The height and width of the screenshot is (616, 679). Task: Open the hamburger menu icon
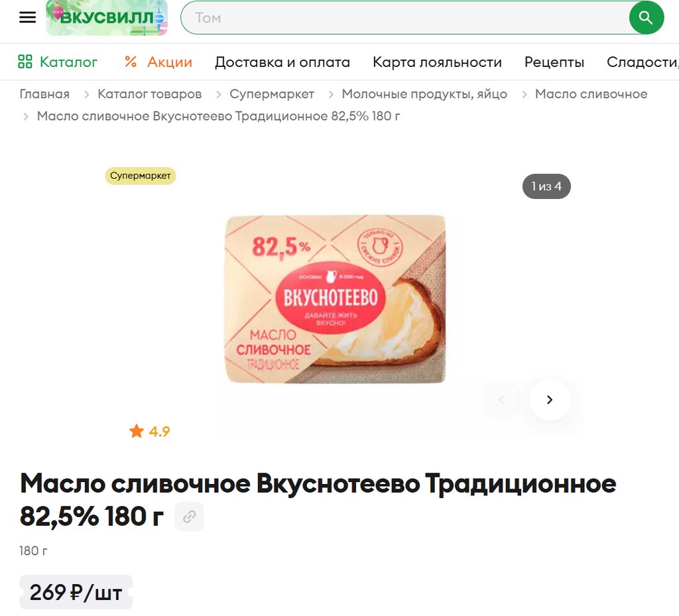point(27,17)
